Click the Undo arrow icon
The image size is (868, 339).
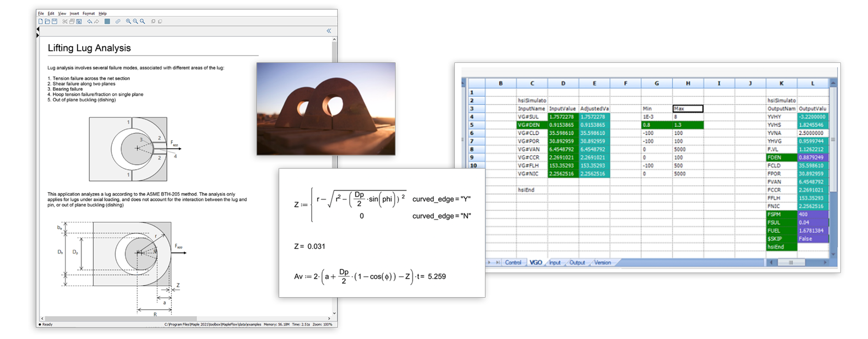(90, 21)
